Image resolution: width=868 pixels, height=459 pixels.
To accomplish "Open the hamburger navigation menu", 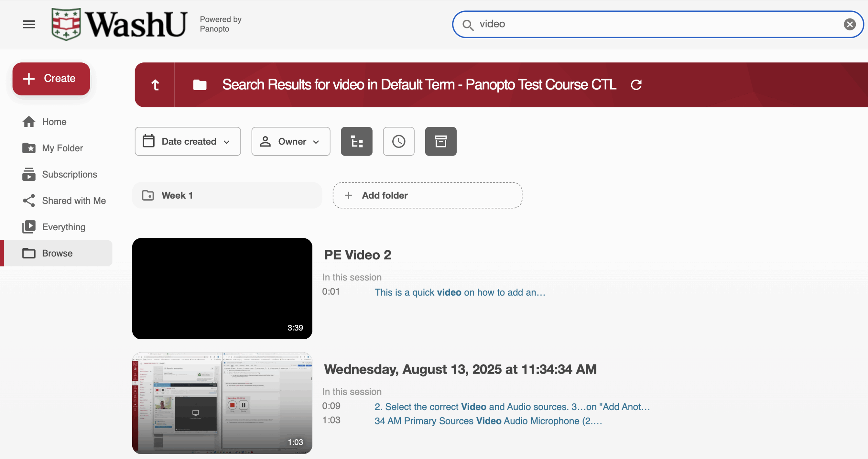I will tap(29, 24).
